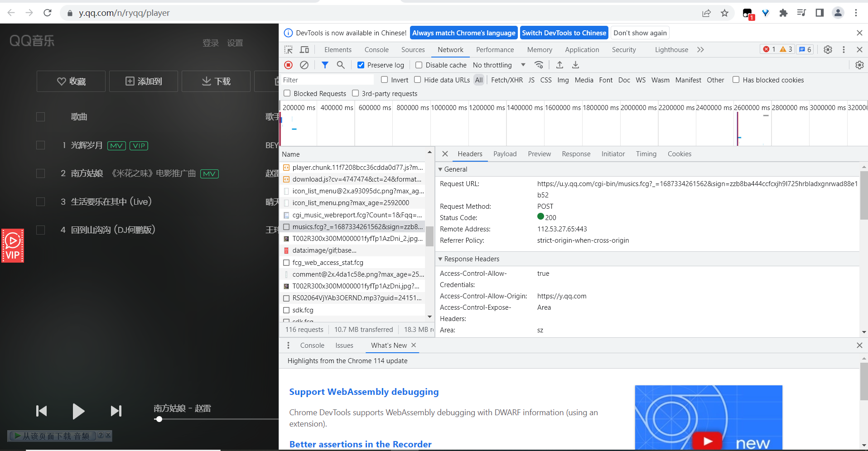Reload the browser page
868x451 pixels.
click(48, 13)
